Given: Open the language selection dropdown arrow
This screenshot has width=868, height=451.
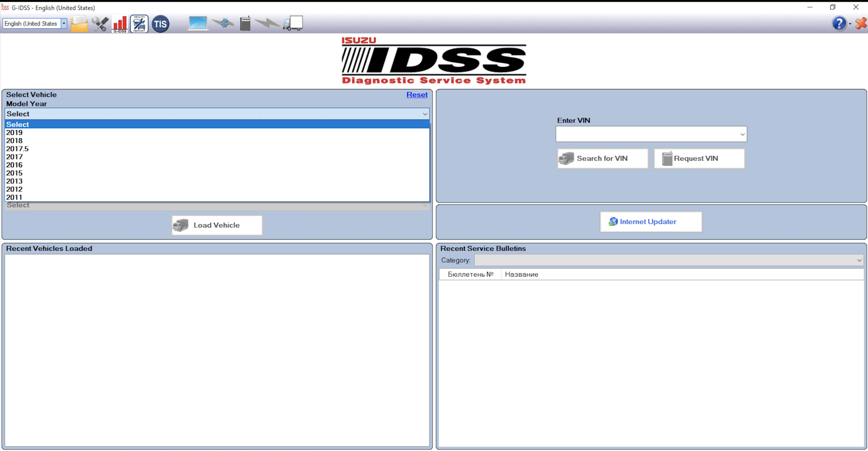Looking at the screenshot, I should pos(64,23).
